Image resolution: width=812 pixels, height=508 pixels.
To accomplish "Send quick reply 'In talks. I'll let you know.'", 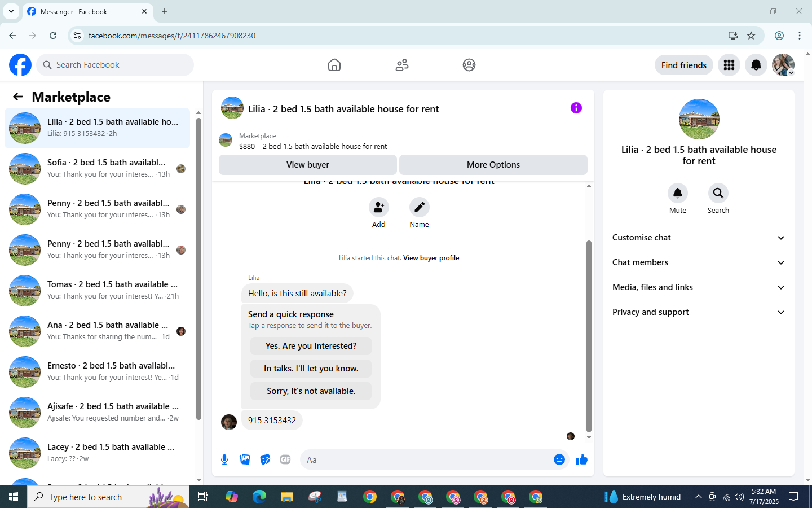I will click(311, 369).
